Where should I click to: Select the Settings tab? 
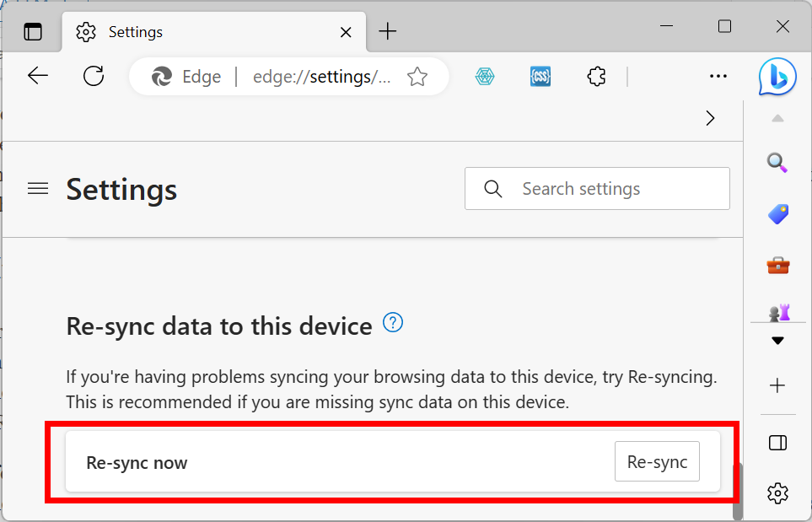click(x=214, y=32)
